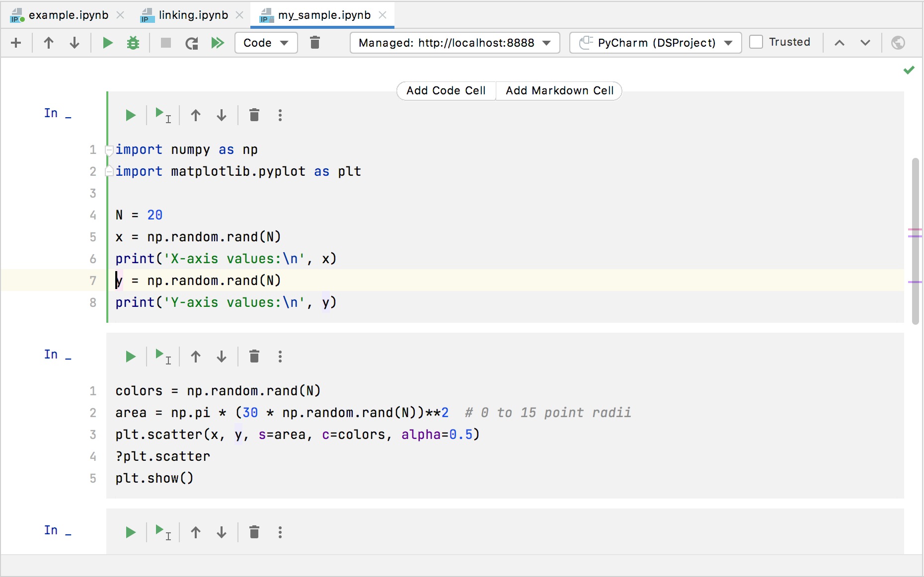Viewport: 924px width, 577px height.
Task: Open PyCharm (DSProject) kernel dropdown
Action: [656, 43]
